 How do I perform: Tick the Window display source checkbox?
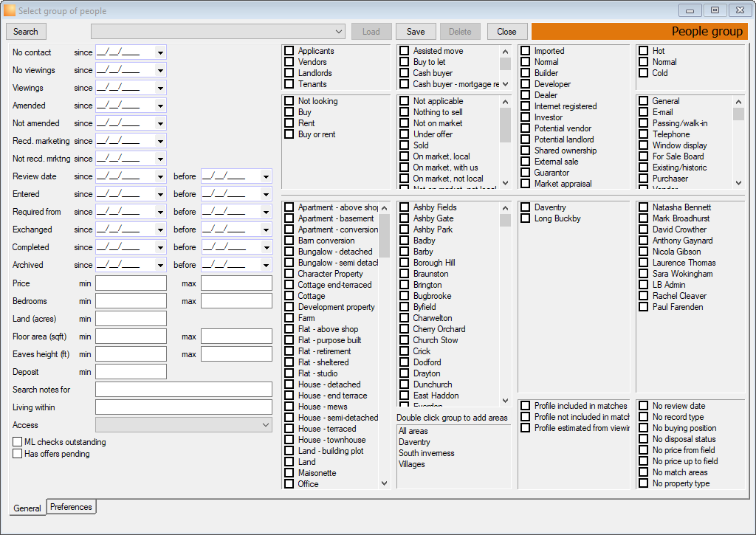pos(644,145)
